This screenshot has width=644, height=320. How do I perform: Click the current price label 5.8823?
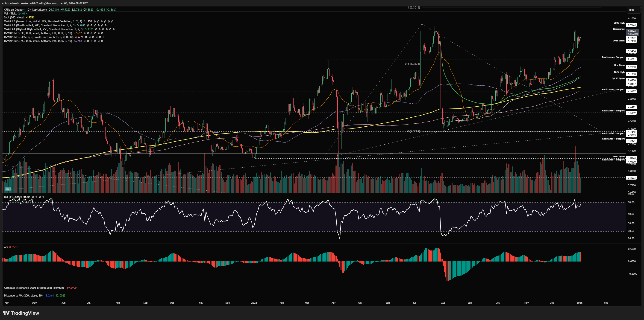632,31
